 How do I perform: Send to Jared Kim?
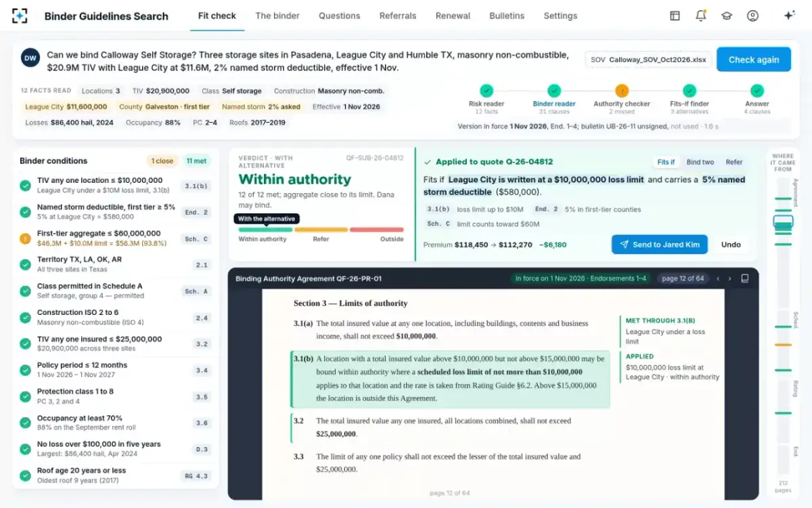click(660, 245)
